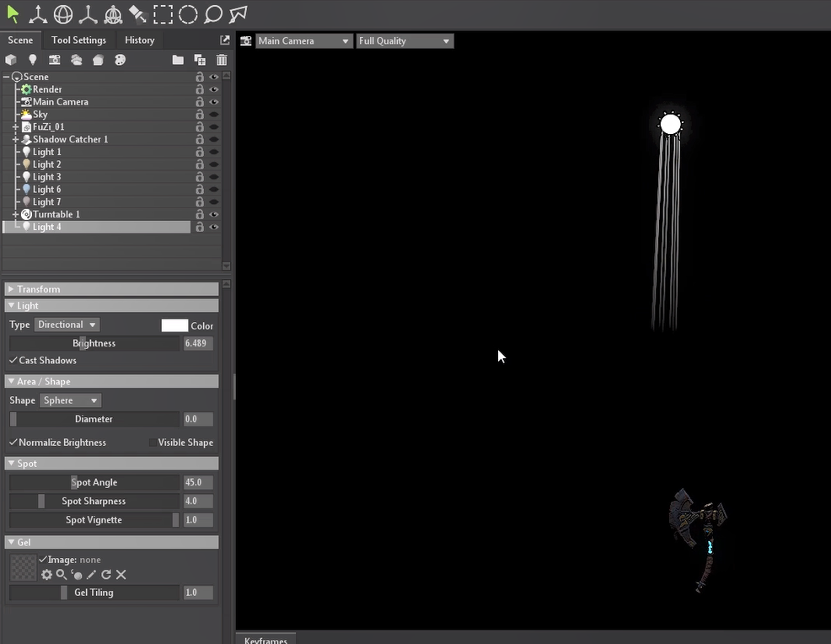Viewport: 831px width, 644px height.
Task: Open the light Type dropdown
Action: [x=67, y=325]
